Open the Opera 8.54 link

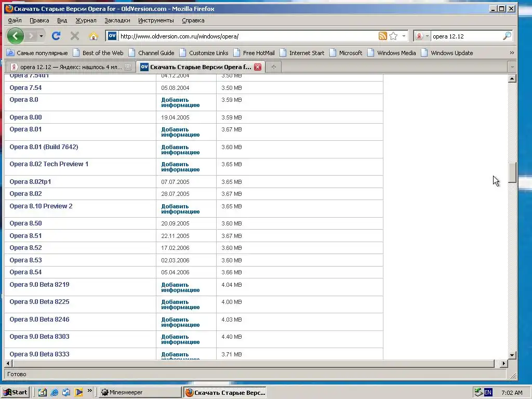pos(26,272)
